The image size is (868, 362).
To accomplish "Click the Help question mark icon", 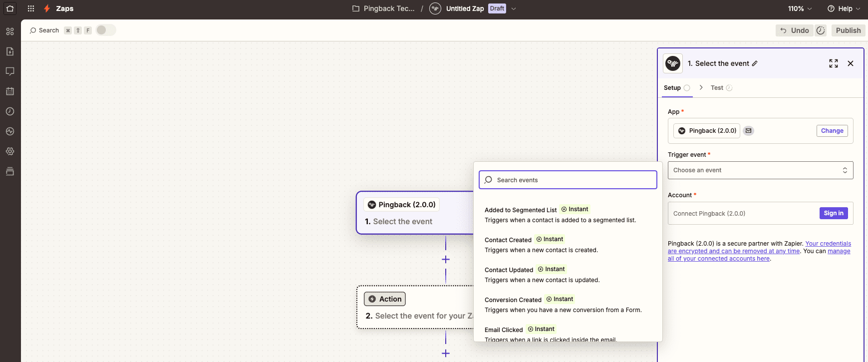I will pos(831,8).
